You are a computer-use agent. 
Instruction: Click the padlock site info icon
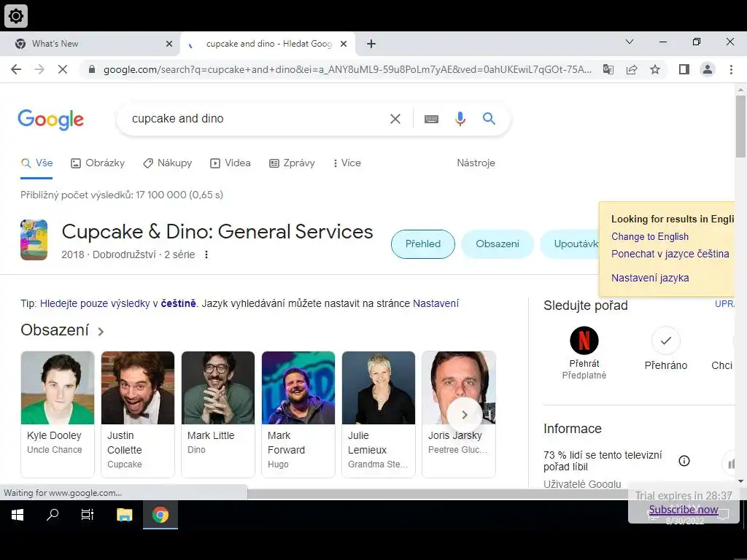[92, 69]
